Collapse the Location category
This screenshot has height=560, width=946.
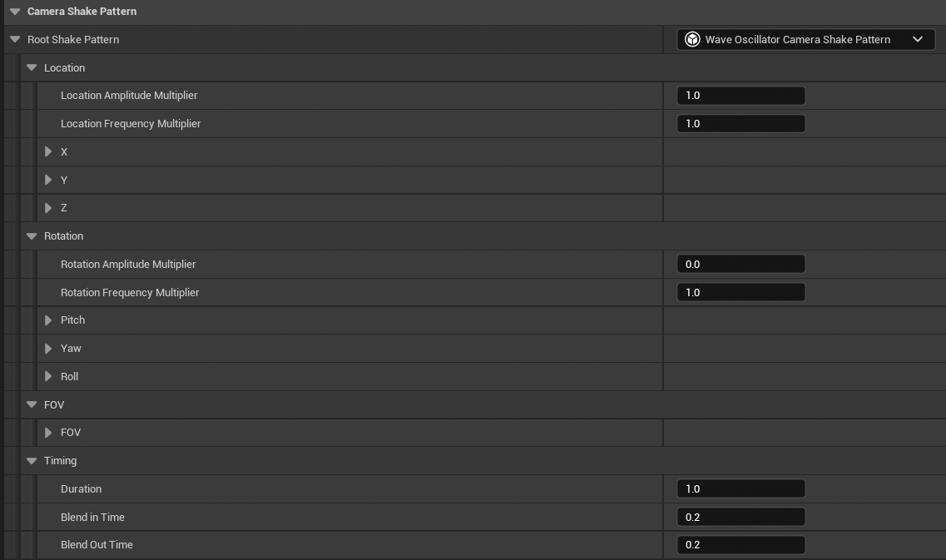click(32, 68)
